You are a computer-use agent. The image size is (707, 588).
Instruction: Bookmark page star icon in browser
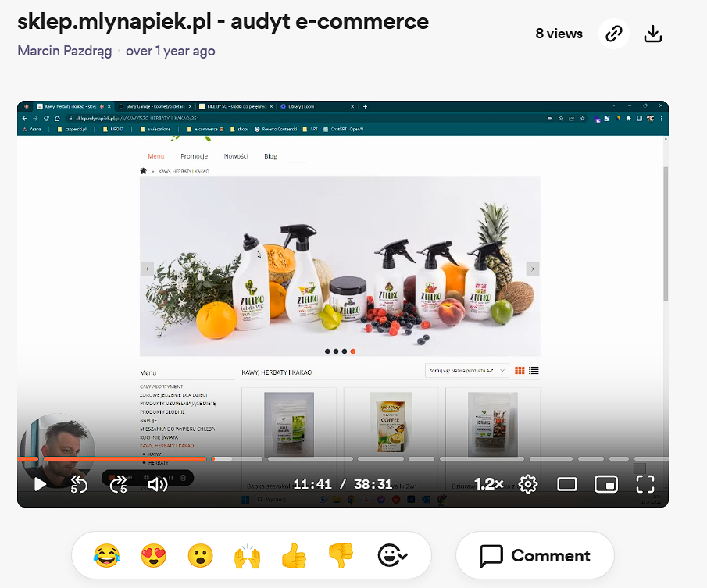coord(583,119)
